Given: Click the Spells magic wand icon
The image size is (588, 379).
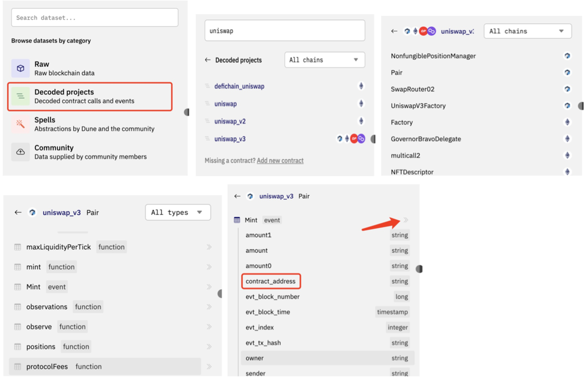Looking at the screenshot, I should click(21, 124).
